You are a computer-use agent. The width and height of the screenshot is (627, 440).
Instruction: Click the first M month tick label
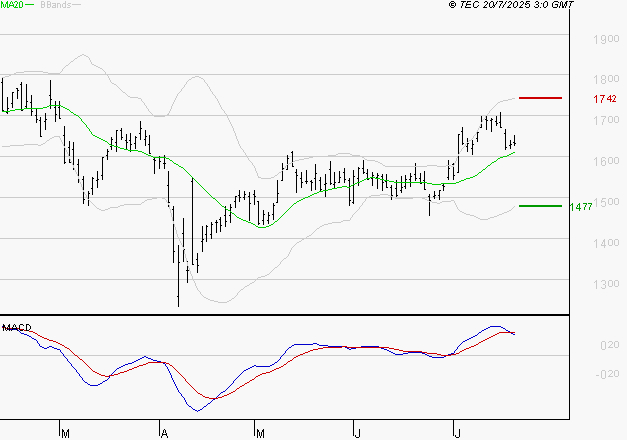click(x=65, y=433)
